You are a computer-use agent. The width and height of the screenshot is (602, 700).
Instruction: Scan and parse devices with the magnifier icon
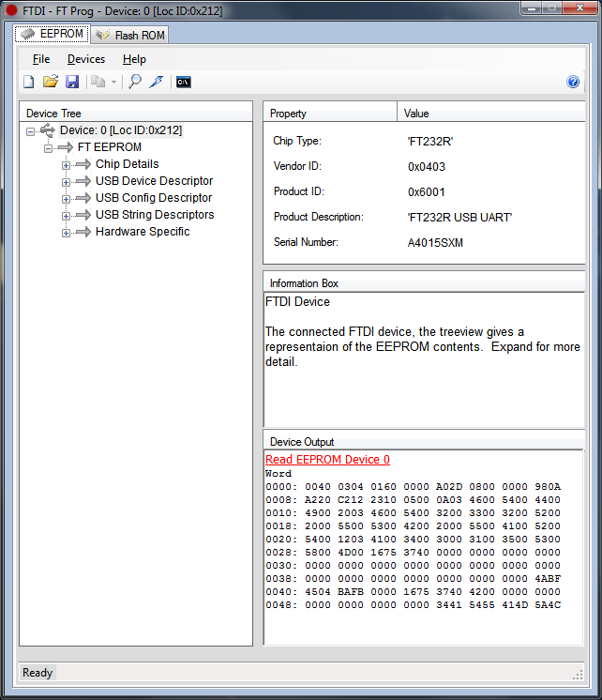(x=135, y=82)
